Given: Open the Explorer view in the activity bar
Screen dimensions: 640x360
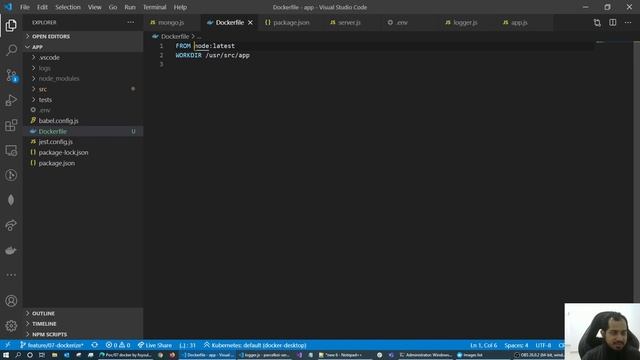Looking at the screenshot, I should coord(11,25).
